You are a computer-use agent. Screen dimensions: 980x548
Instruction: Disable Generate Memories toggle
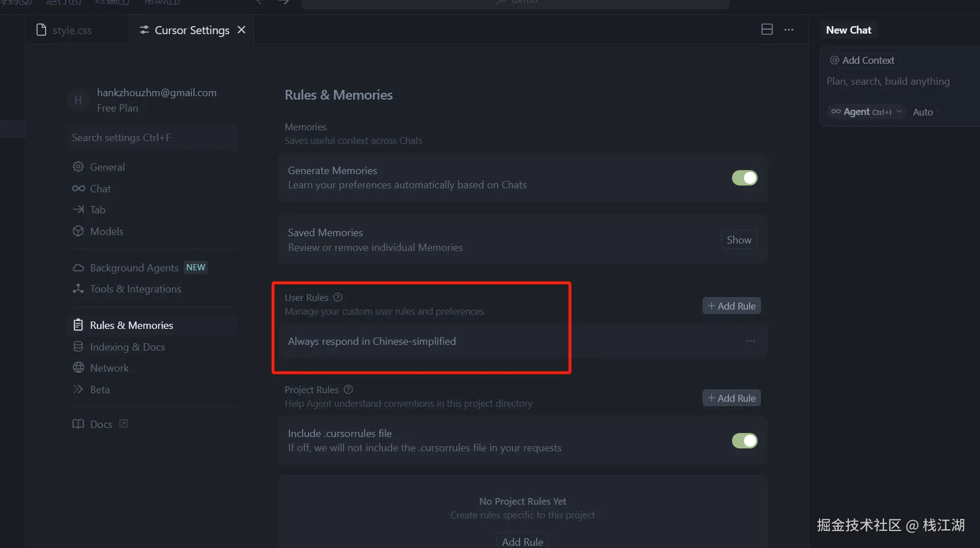pos(744,178)
